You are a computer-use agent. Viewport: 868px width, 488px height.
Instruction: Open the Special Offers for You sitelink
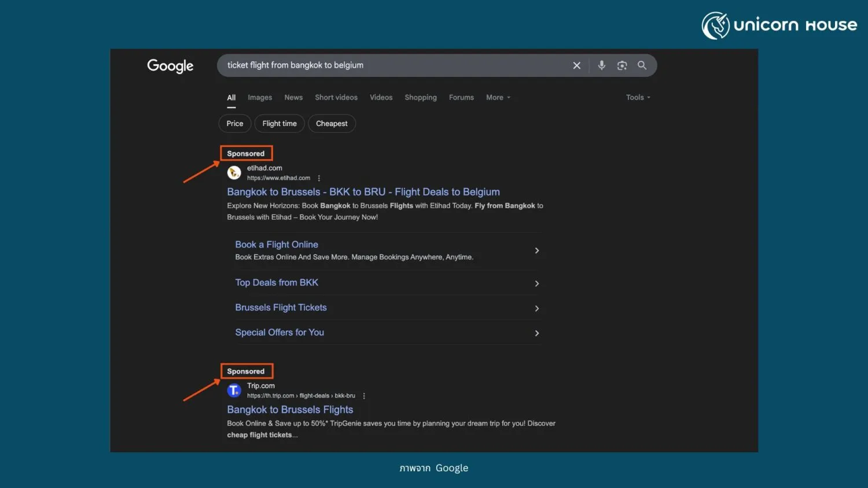coord(279,332)
